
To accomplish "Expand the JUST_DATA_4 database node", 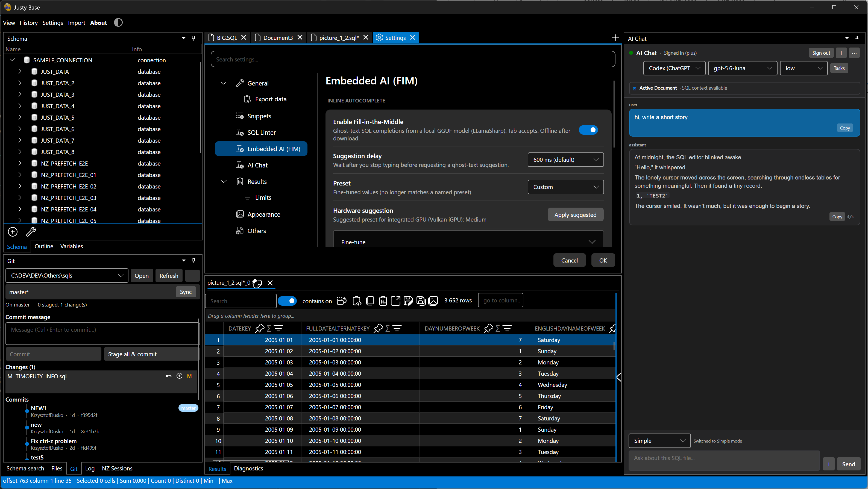I will click(20, 106).
